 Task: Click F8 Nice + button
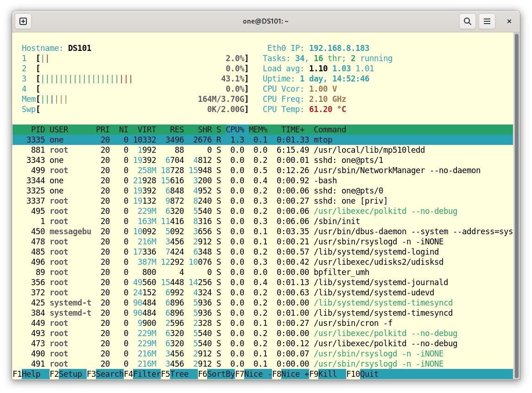pyautogui.click(x=291, y=374)
